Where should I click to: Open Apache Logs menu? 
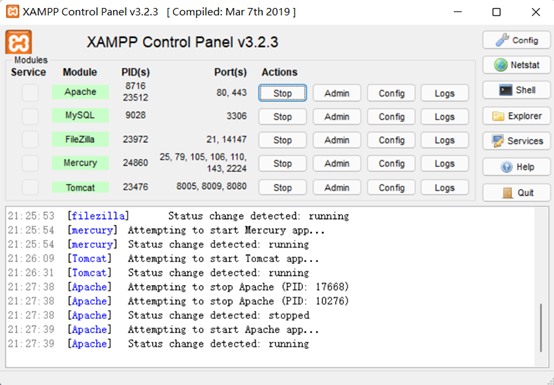pos(444,93)
